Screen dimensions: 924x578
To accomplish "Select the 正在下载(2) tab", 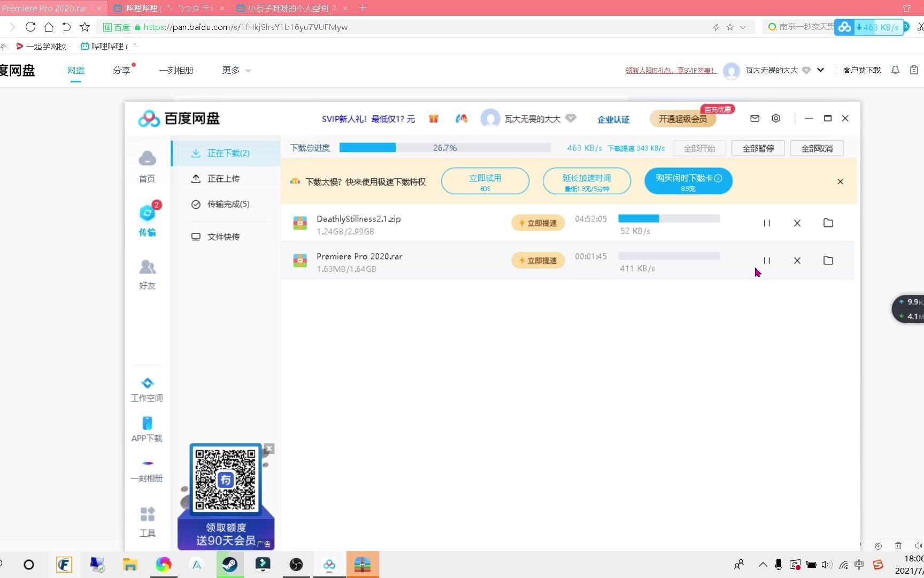I will coord(226,153).
